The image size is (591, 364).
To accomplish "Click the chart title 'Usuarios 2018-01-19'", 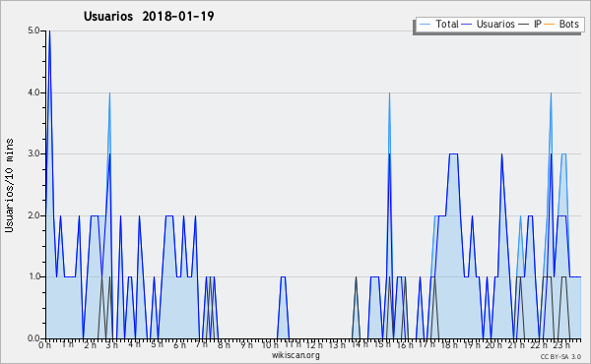I will (149, 17).
